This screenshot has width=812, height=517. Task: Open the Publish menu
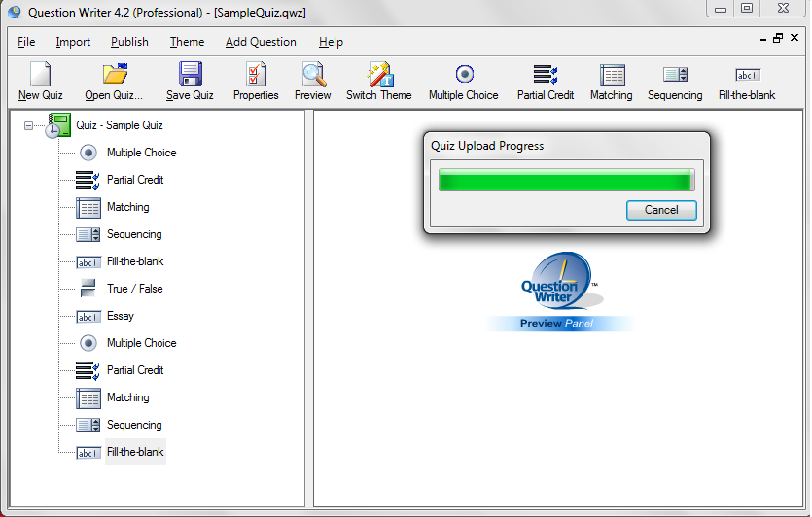coord(129,42)
